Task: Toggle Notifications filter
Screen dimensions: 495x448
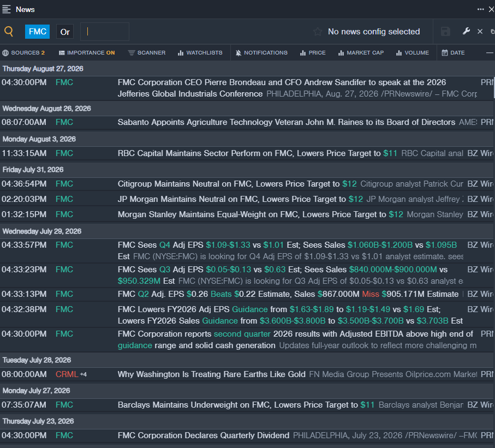Action: pyautogui.click(x=261, y=53)
